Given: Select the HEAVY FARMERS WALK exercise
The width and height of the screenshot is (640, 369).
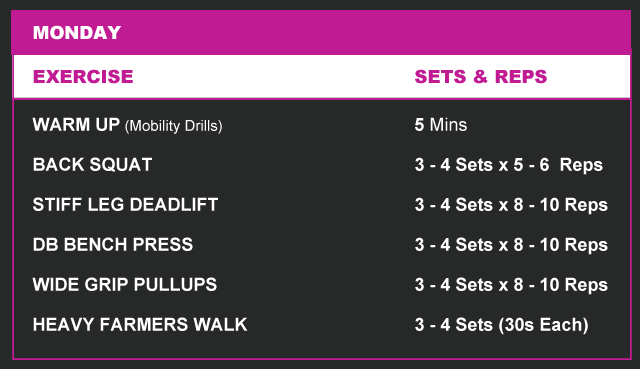Looking at the screenshot, I should 140,325.
